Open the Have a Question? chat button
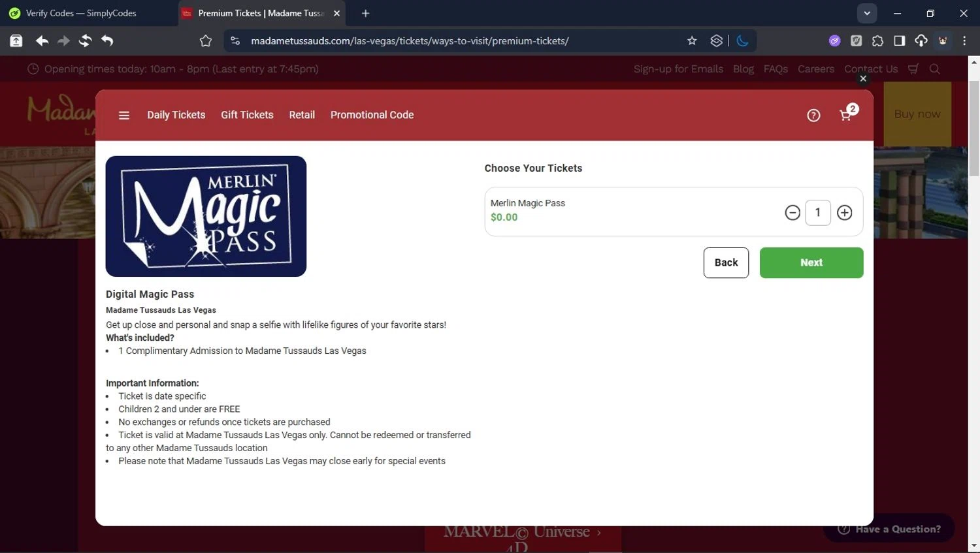The image size is (980, 553). point(889,529)
